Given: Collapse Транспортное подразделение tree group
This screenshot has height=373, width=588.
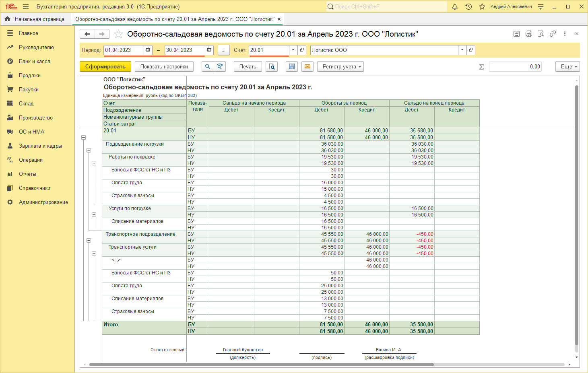Looking at the screenshot, I should 89,241.
